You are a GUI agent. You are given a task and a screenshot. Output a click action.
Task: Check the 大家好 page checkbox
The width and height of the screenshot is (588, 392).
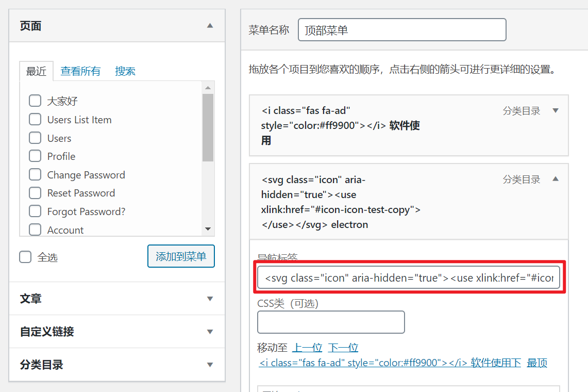[x=35, y=101]
